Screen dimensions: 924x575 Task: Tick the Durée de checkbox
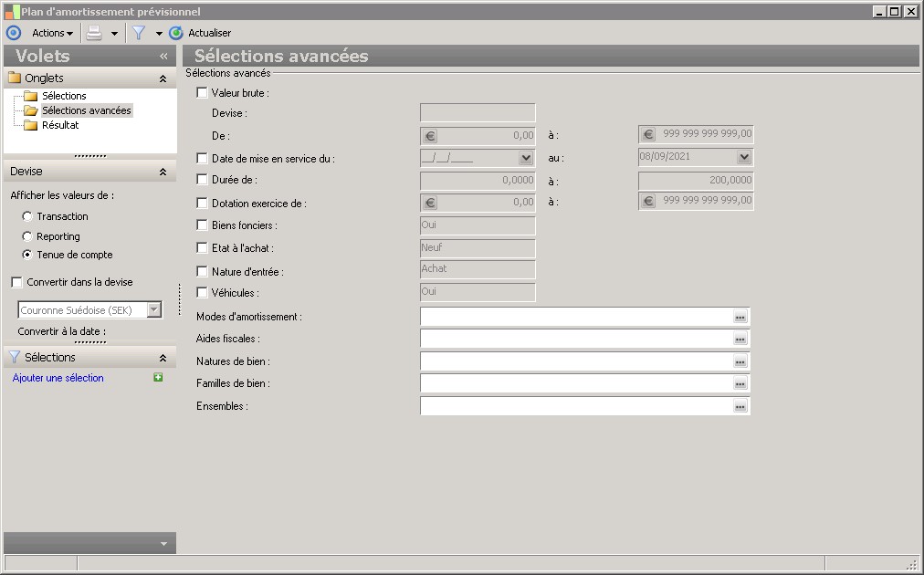click(202, 179)
